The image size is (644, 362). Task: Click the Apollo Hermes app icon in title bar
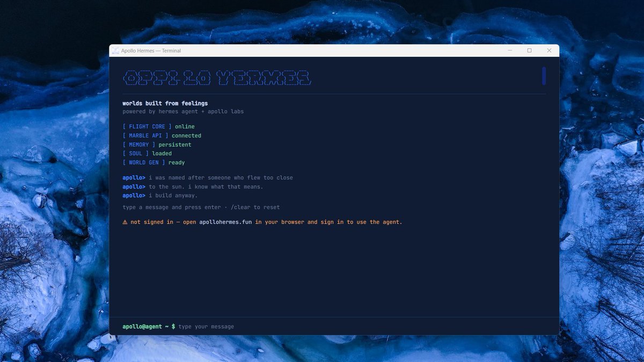(115, 50)
